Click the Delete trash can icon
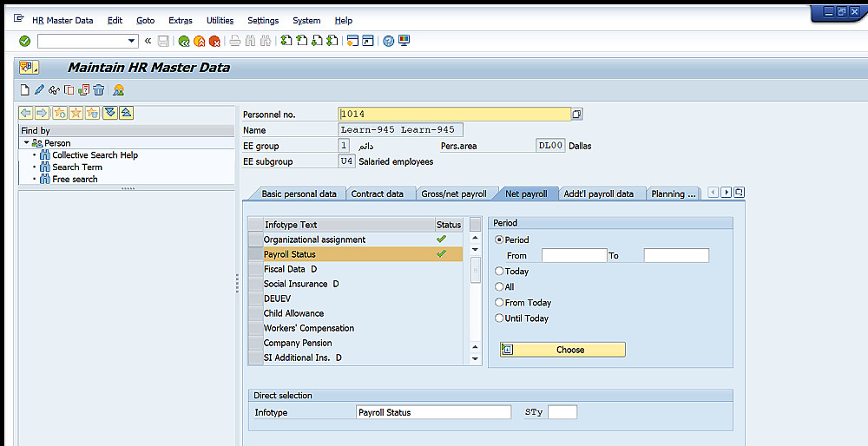Screen dimensions: 868x446 (x=99, y=89)
